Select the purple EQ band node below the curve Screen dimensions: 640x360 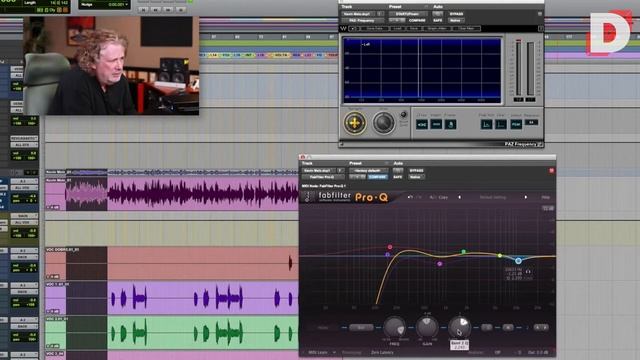click(x=440, y=264)
